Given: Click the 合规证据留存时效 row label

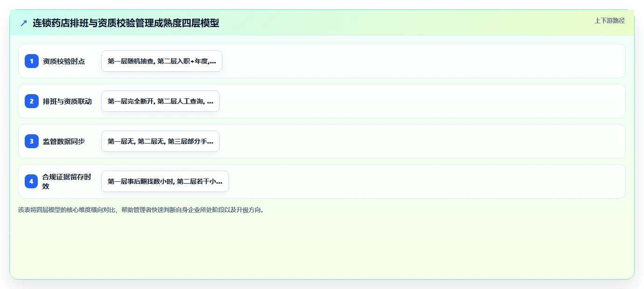Looking at the screenshot, I should point(67,181).
